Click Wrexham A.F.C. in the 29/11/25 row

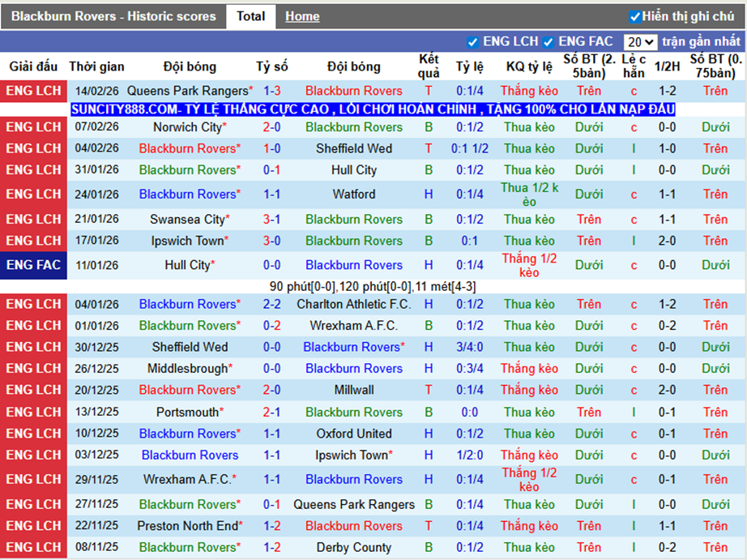pos(190,480)
